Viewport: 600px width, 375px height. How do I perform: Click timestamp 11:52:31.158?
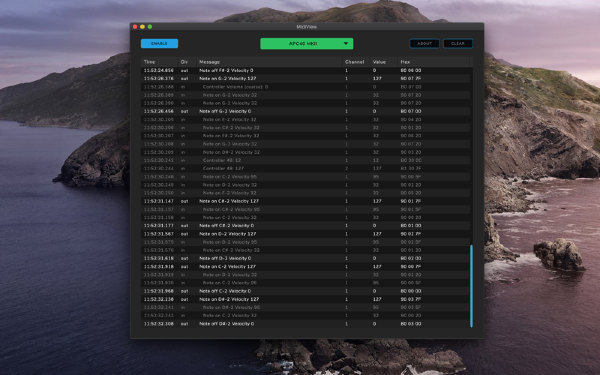click(158, 217)
